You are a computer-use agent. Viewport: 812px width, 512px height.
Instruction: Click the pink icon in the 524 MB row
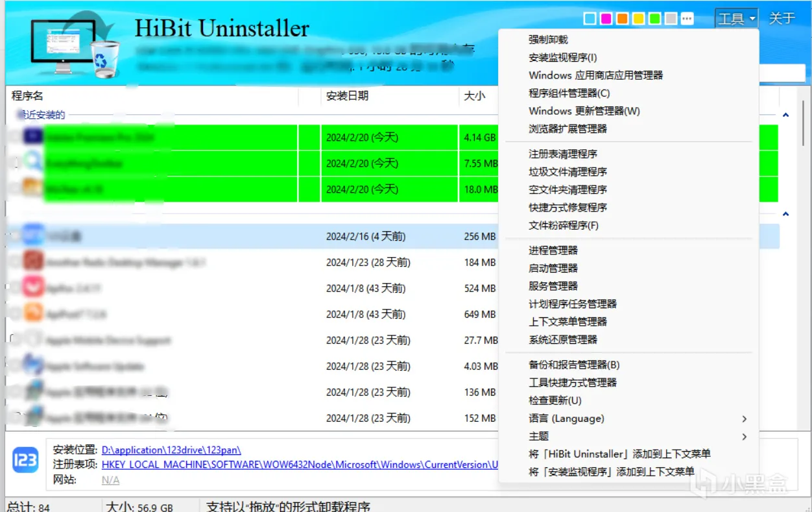(34, 288)
